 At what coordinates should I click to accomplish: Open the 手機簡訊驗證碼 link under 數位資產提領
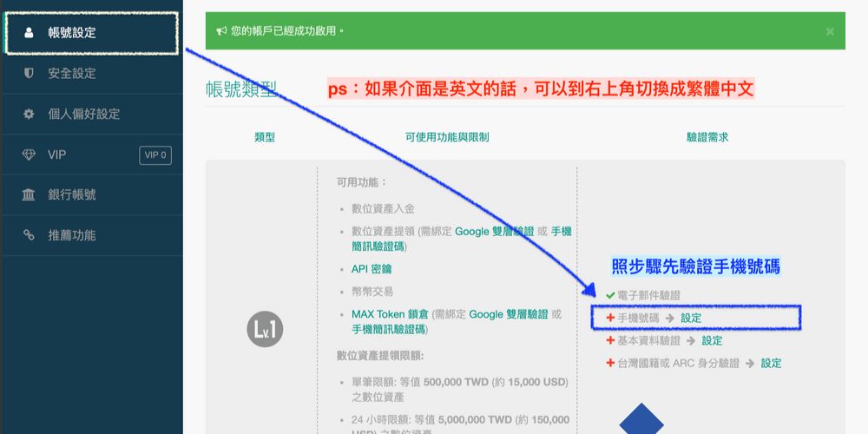(462, 240)
